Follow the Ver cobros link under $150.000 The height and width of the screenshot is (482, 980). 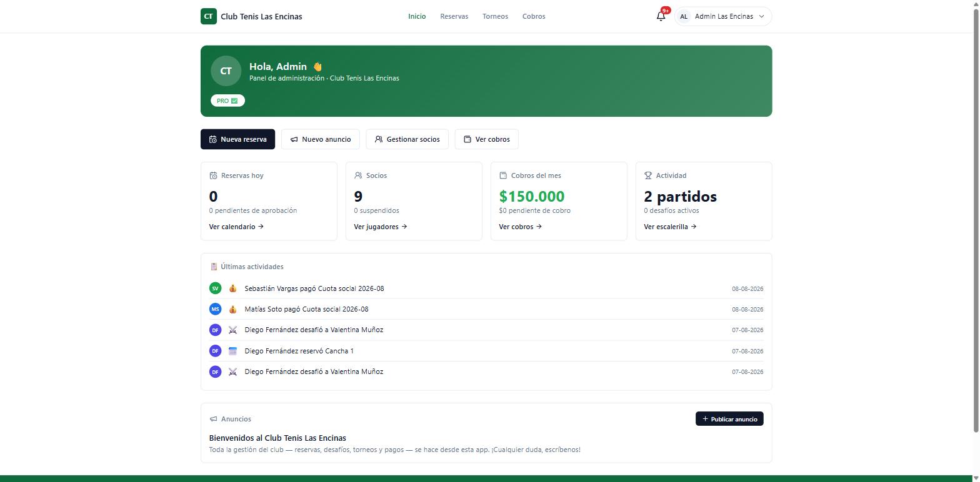520,227
